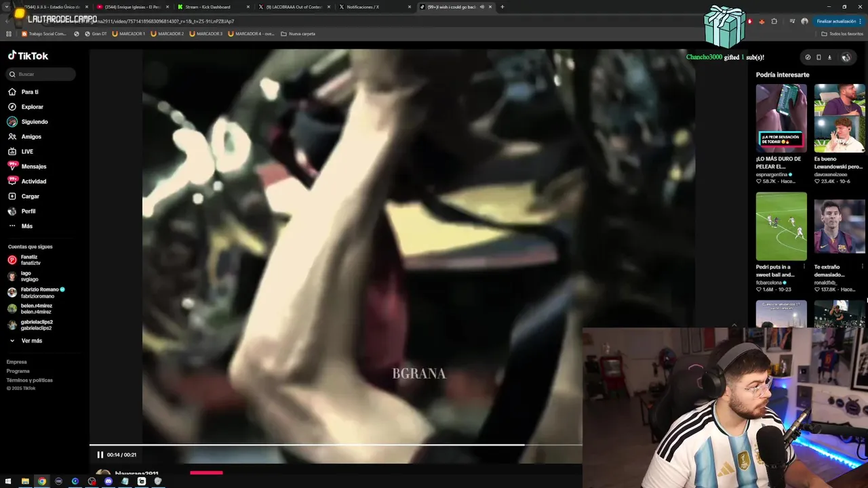
Task: Click the compass icon in TikTok's top pill
Action: point(808,58)
